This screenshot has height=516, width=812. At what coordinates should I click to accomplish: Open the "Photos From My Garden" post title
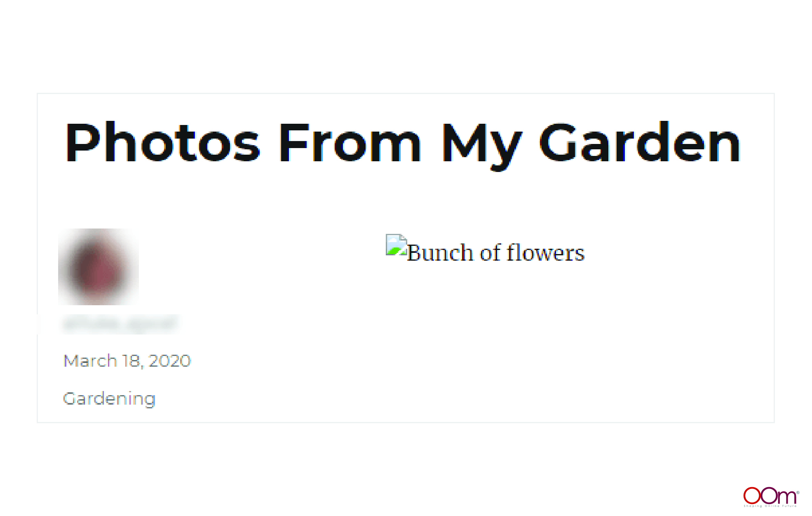pyautogui.click(x=403, y=145)
